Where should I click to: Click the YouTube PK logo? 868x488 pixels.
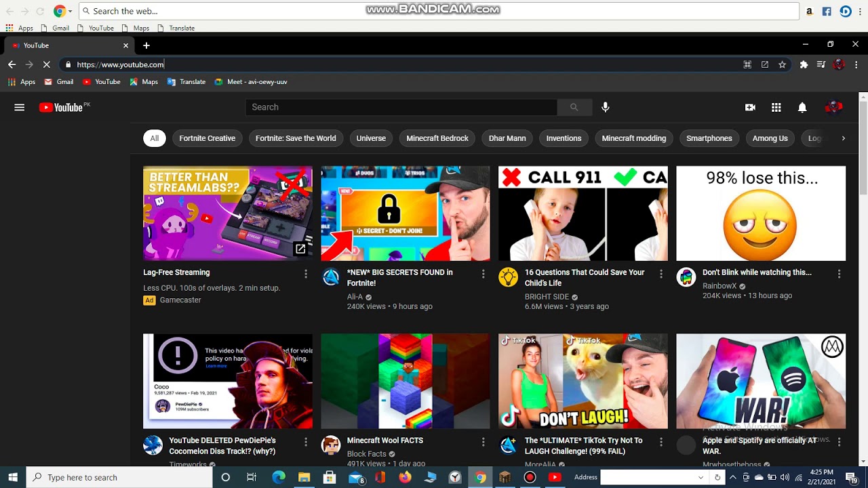[x=64, y=107]
